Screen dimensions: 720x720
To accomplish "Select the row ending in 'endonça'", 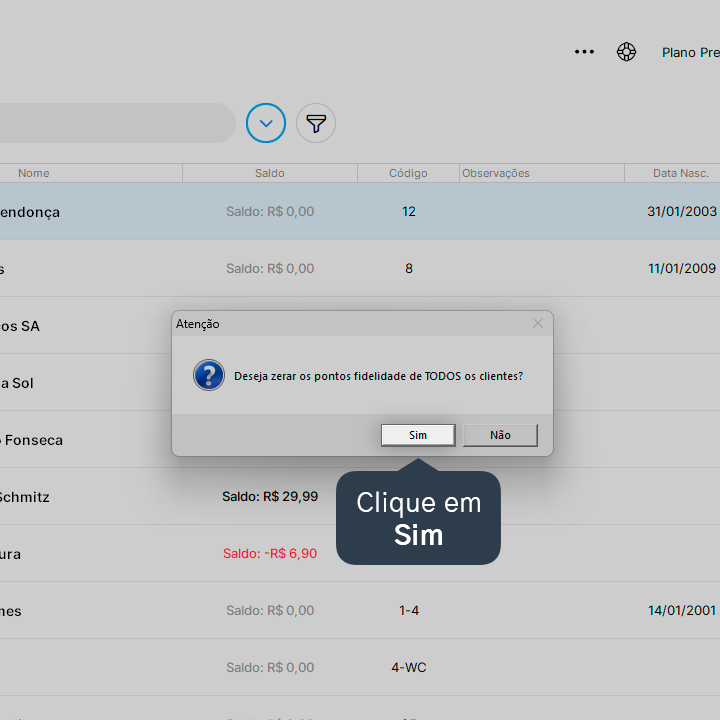I will coord(360,212).
